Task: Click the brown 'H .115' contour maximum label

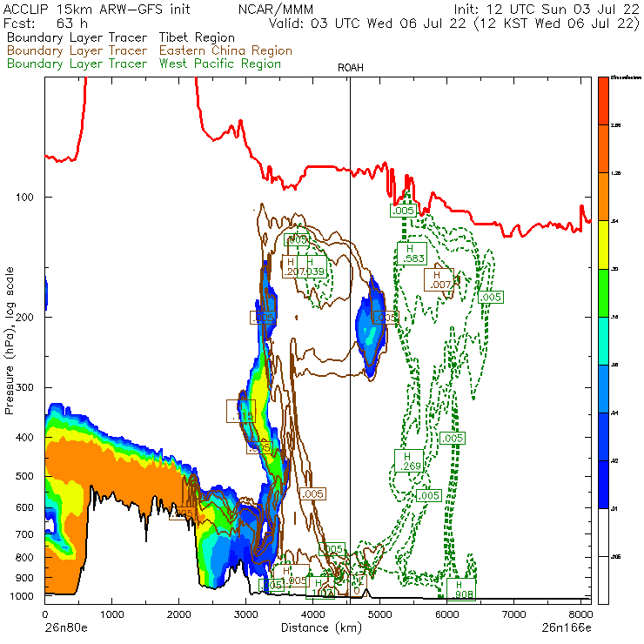Action: pos(241,411)
